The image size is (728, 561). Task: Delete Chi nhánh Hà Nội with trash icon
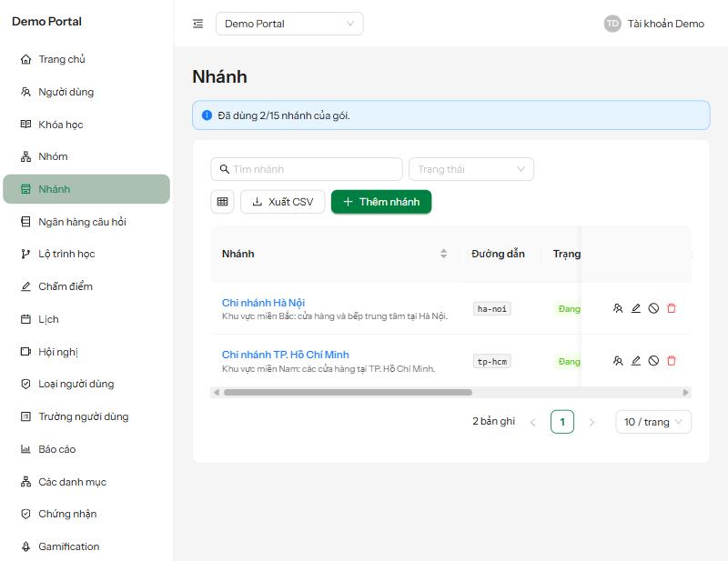(672, 308)
